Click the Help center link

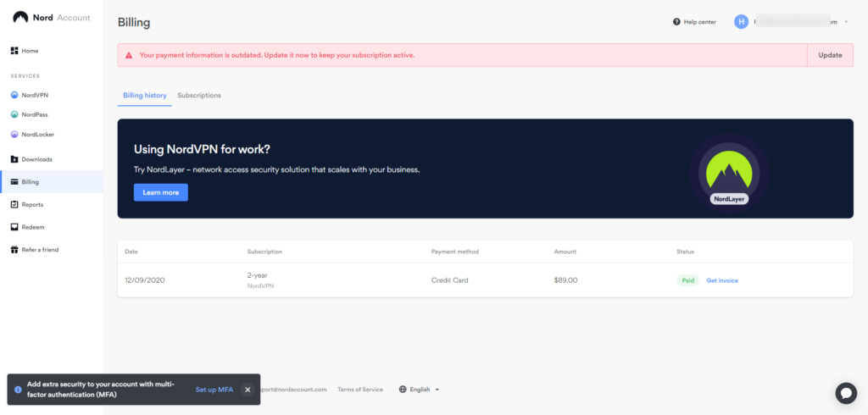click(694, 22)
